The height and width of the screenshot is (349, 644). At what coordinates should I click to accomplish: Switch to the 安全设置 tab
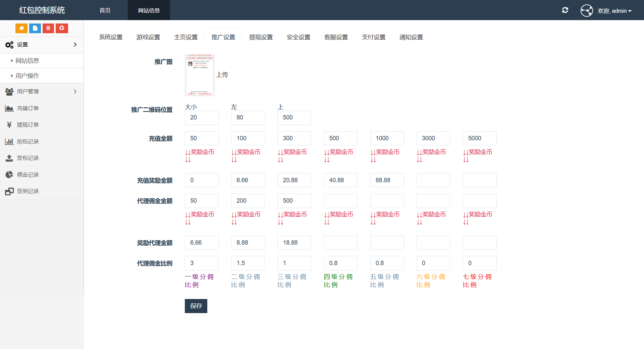298,37
